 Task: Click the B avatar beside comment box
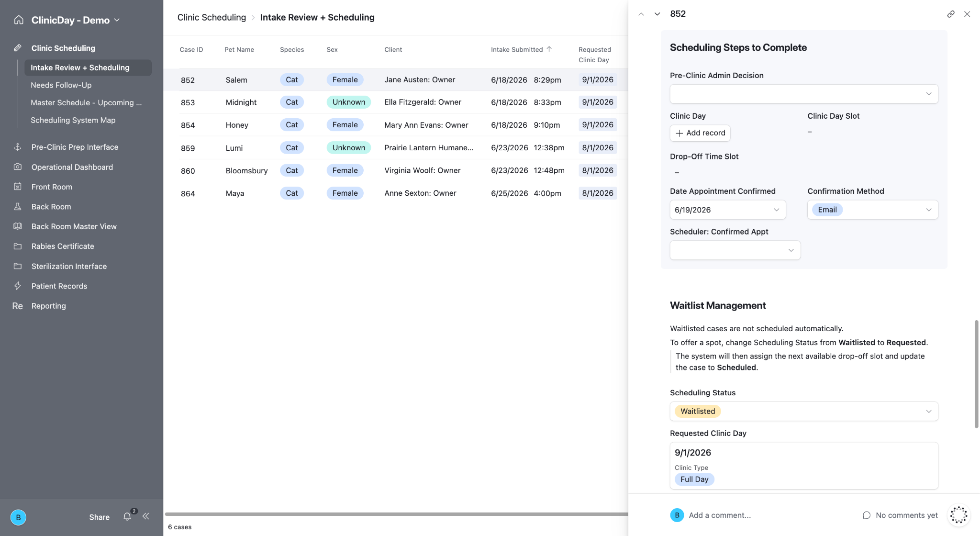click(677, 515)
